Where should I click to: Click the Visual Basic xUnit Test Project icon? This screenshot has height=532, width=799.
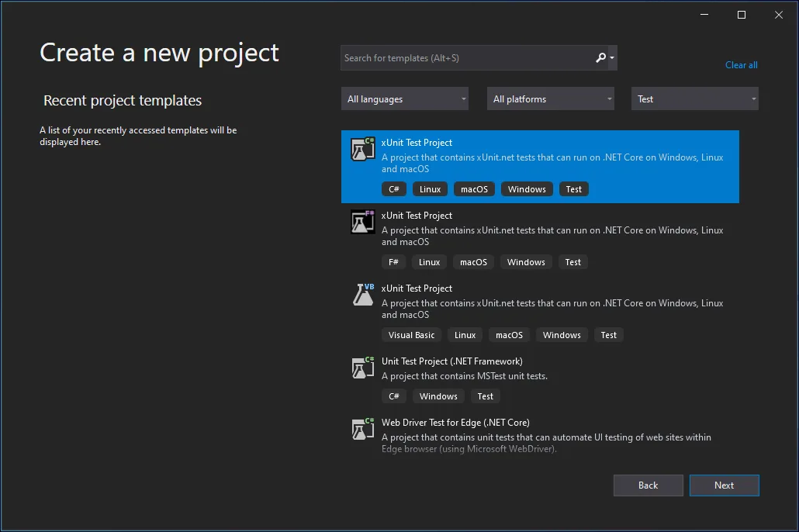(361, 295)
